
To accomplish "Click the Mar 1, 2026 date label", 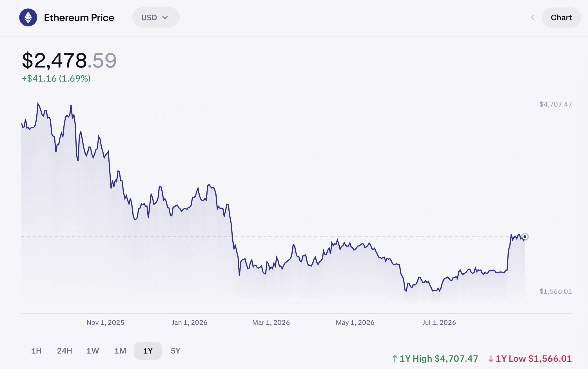I will (271, 323).
